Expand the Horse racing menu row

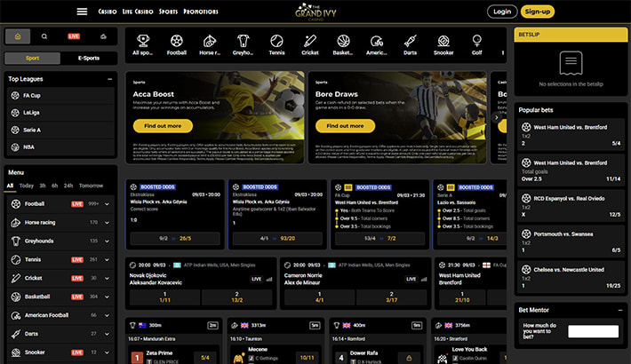click(x=107, y=223)
